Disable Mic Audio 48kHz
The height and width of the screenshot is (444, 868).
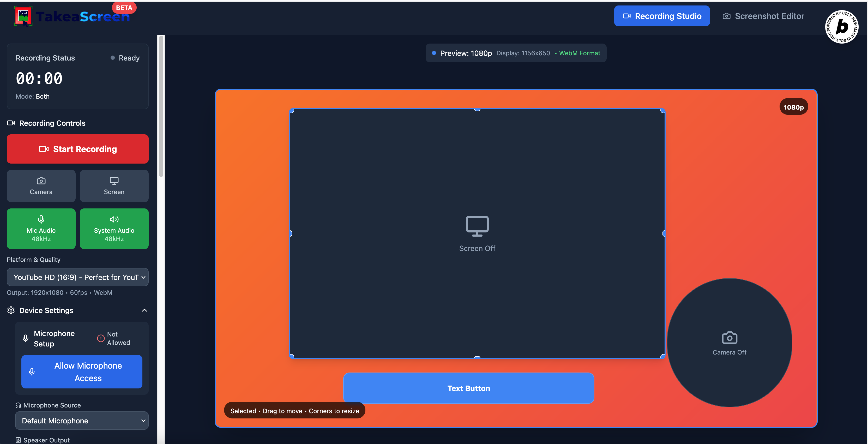coord(41,229)
